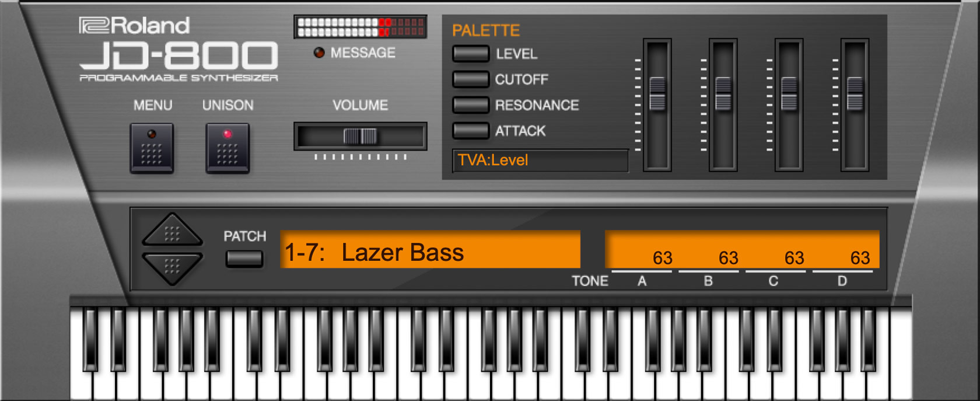This screenshot has width=980, height=401.
Task: Select the RESONANCE palette button
Action: [471, 105]
